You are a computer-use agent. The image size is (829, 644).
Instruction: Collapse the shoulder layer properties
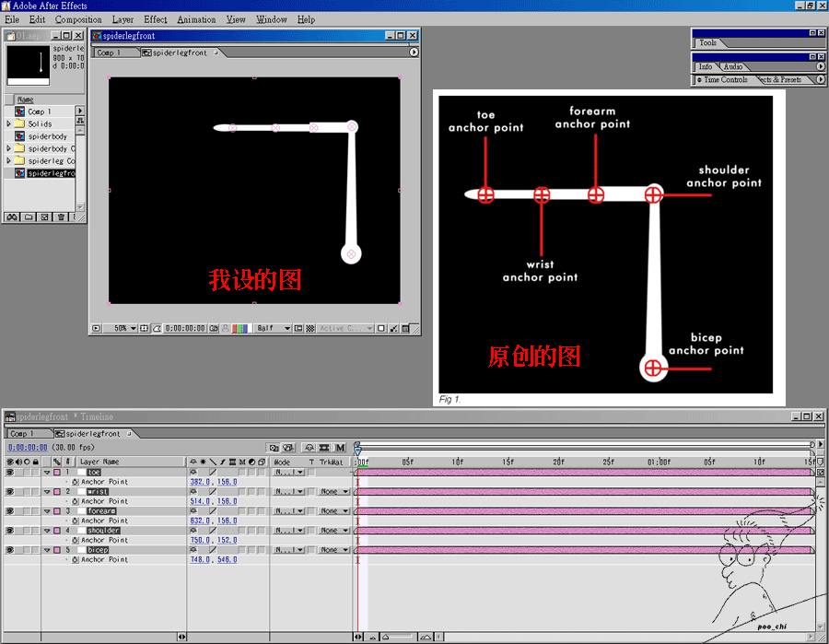click(47, 531)
